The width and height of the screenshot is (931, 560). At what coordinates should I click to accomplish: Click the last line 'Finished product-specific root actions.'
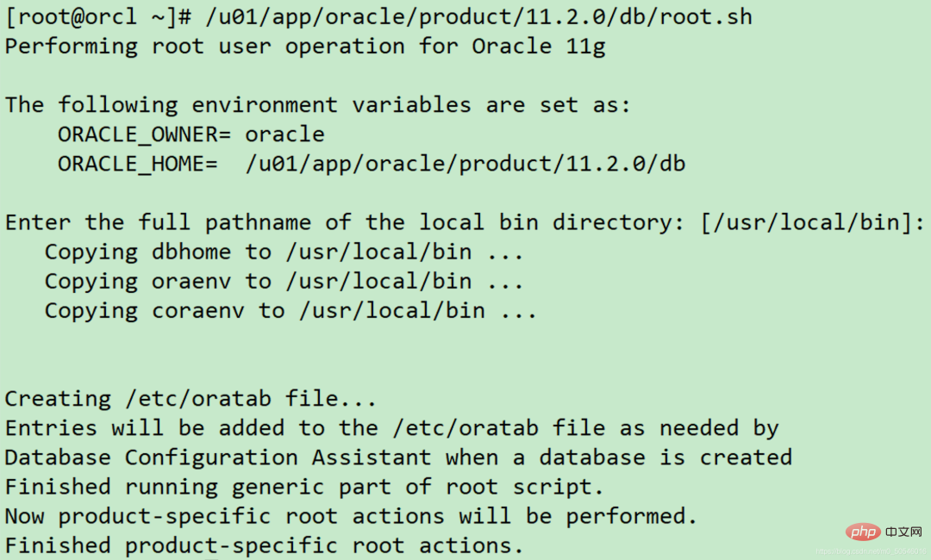[x=265, y=545]
